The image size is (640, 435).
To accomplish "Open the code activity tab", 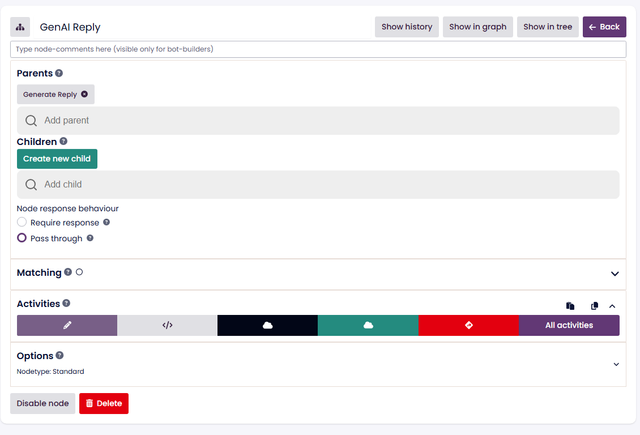I will [x=167, y=325].
